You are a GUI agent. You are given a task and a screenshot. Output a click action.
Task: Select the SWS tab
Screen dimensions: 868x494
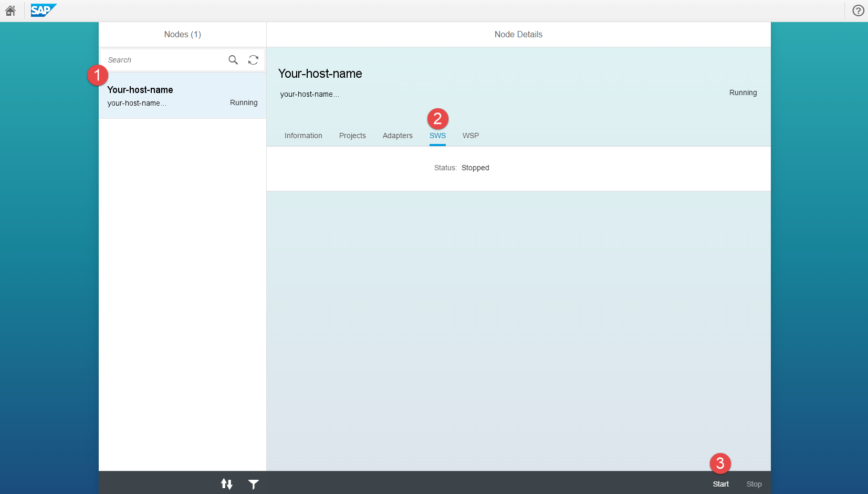437,136
